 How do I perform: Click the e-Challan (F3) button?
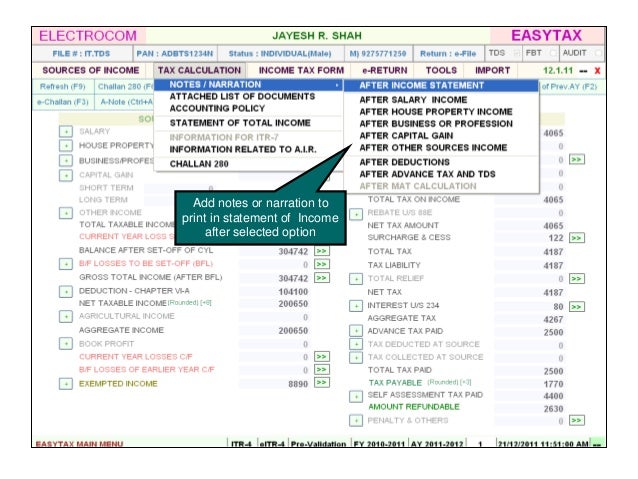pos(63,102)
